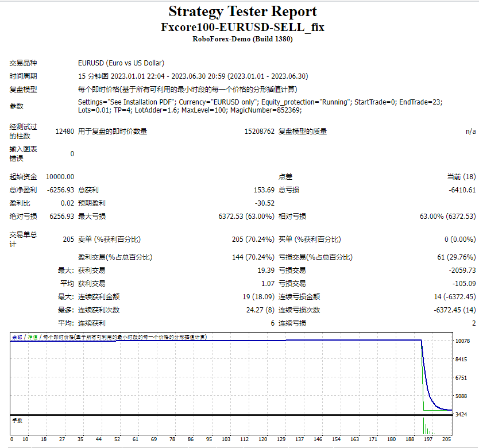Click the 净值 legend in the chart

pos(32,337)
